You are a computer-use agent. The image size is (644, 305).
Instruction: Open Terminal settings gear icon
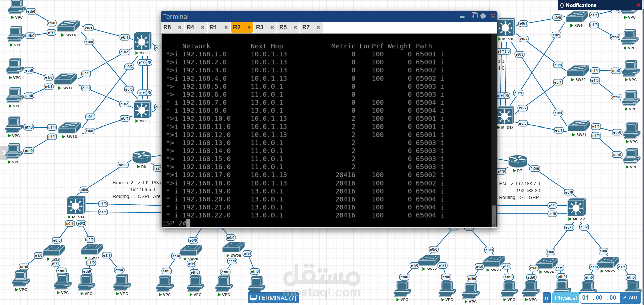pos(483,16)
